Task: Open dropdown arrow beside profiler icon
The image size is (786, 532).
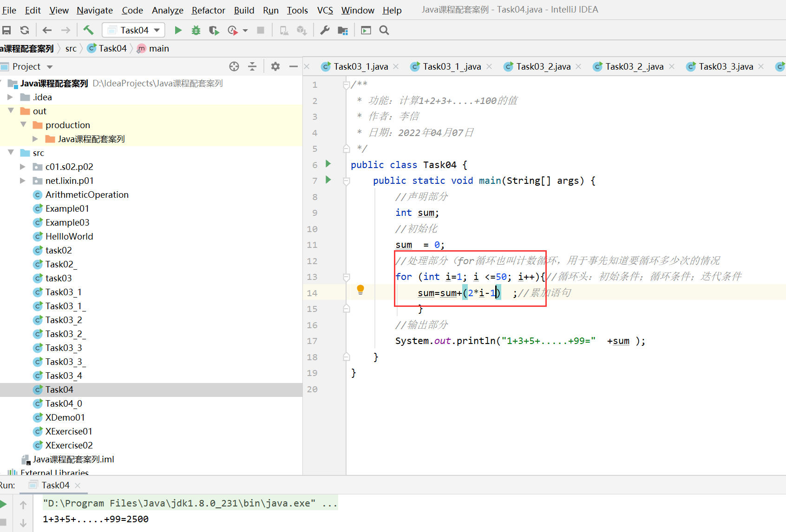Action: click(245, 31)
